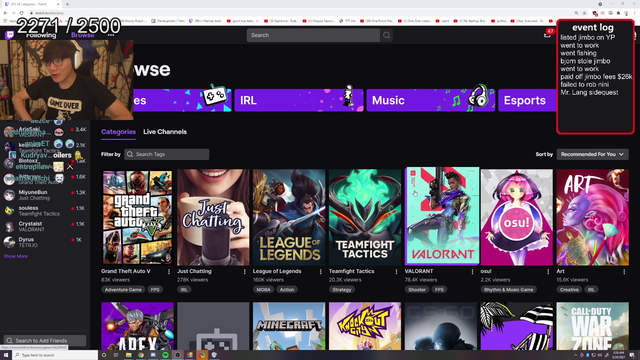
Task: Open the League of Legends title link
Action: [x=277, y=271]
